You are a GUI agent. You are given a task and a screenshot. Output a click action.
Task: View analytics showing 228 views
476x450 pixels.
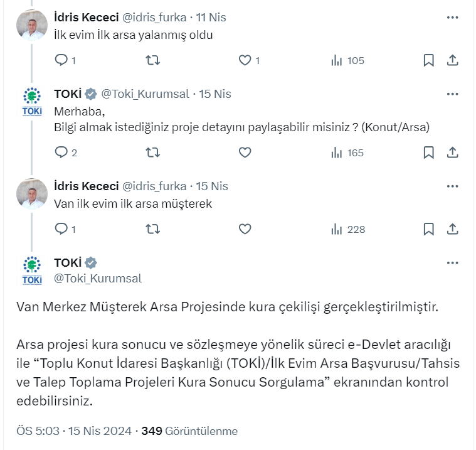[x=347, y=229]
